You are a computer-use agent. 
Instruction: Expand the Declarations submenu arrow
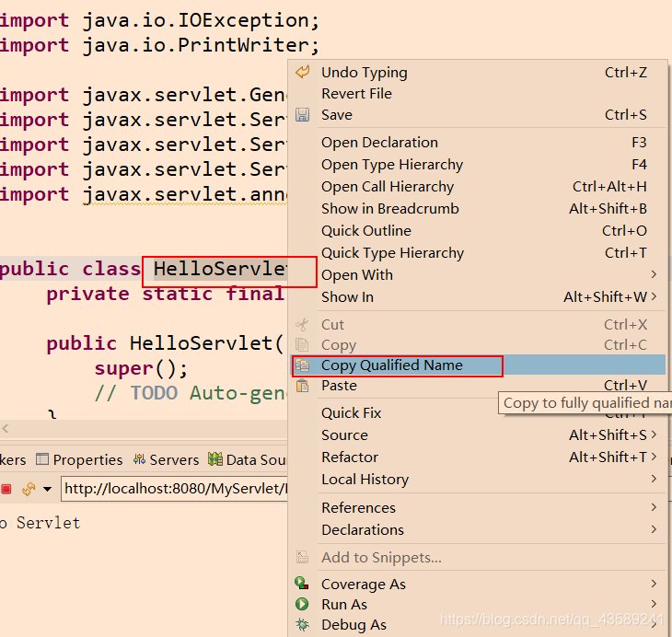[654, 529]
